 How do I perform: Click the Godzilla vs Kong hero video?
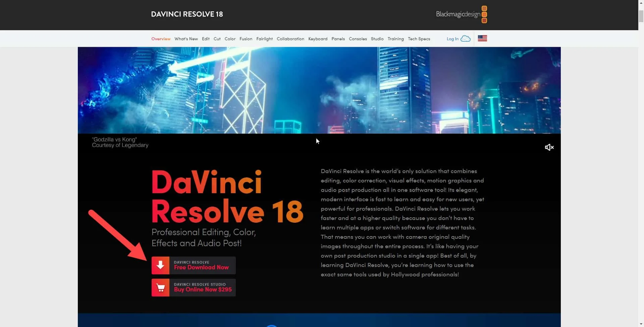pos(319,90)
